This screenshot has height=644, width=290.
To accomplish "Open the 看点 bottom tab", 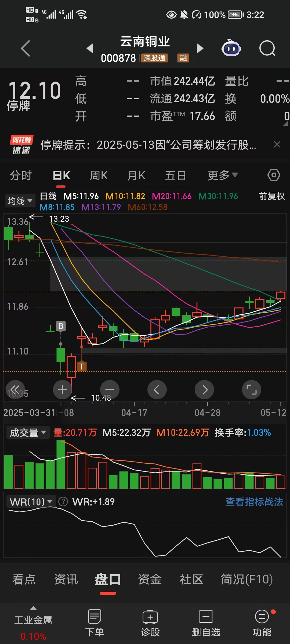I will tap(24, 579).
